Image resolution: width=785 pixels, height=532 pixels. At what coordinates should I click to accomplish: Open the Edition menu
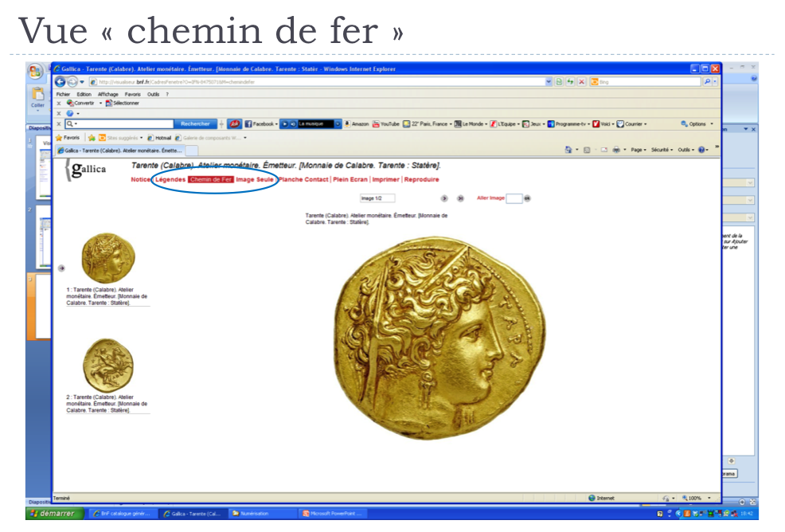84,94
